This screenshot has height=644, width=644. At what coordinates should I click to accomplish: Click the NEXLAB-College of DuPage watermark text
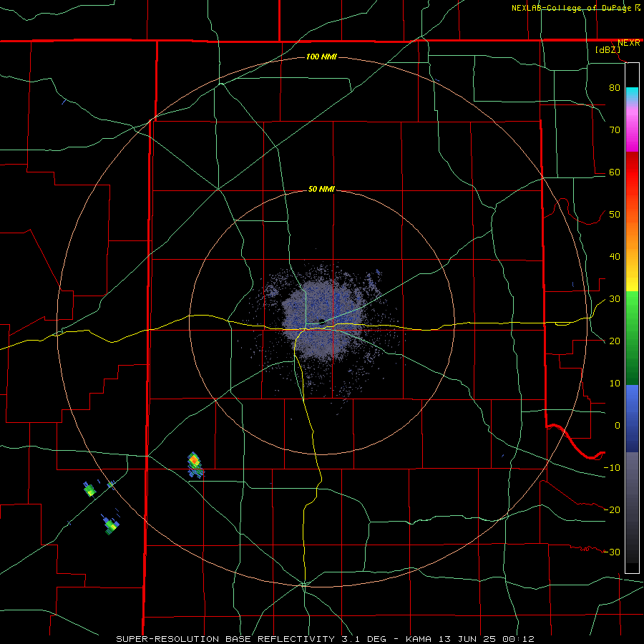(572, 8)
